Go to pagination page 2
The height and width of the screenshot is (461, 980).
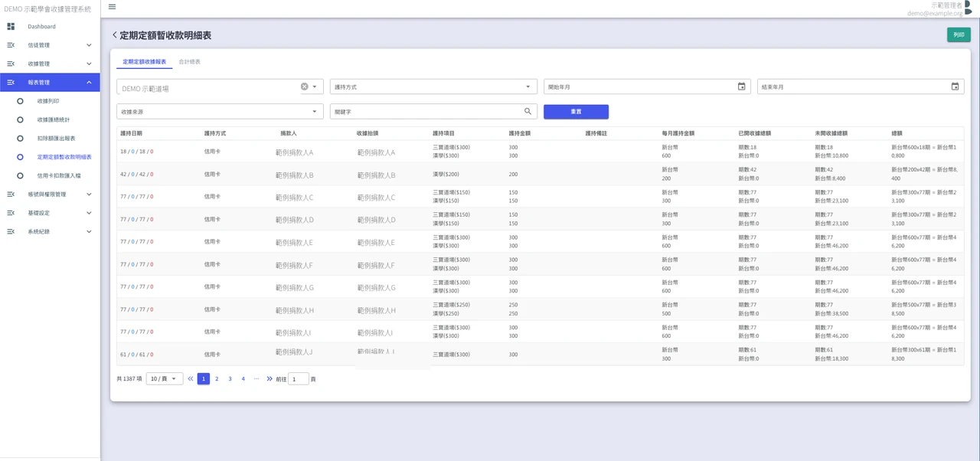pos(217,379)
